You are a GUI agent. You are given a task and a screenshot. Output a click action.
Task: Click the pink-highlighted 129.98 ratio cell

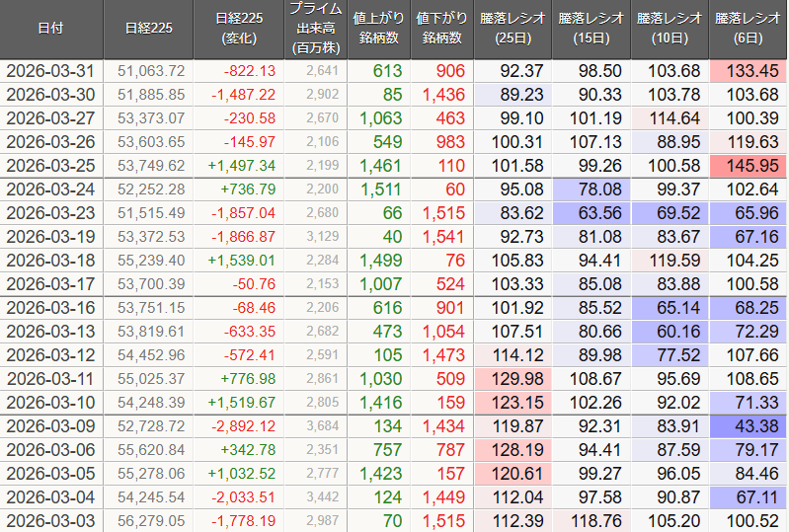pyautogui.click(x=512, y=378)
